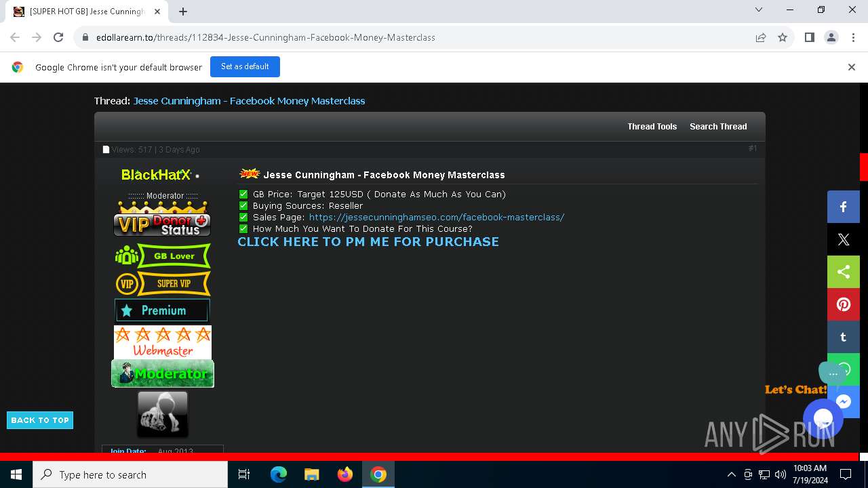Open the Windows notification center
The height and width of the screenshot is (488, 868).
(846, 474)
